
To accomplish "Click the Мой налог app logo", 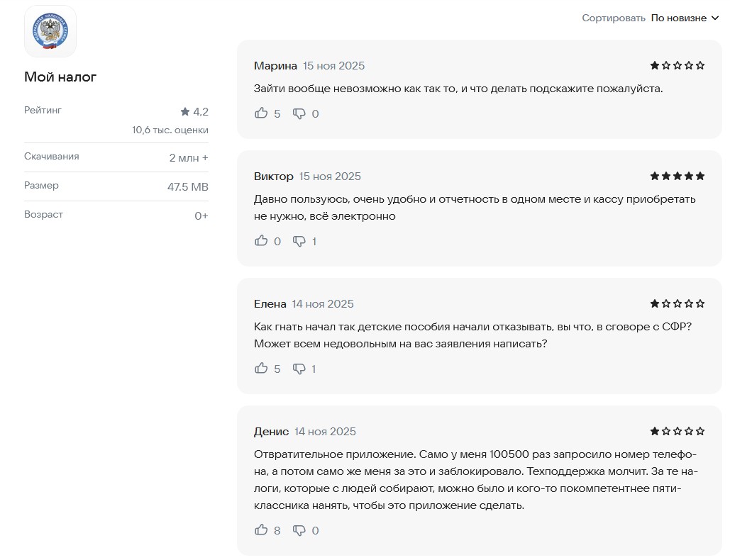I will pyautogui.click(x=50, y=31).
